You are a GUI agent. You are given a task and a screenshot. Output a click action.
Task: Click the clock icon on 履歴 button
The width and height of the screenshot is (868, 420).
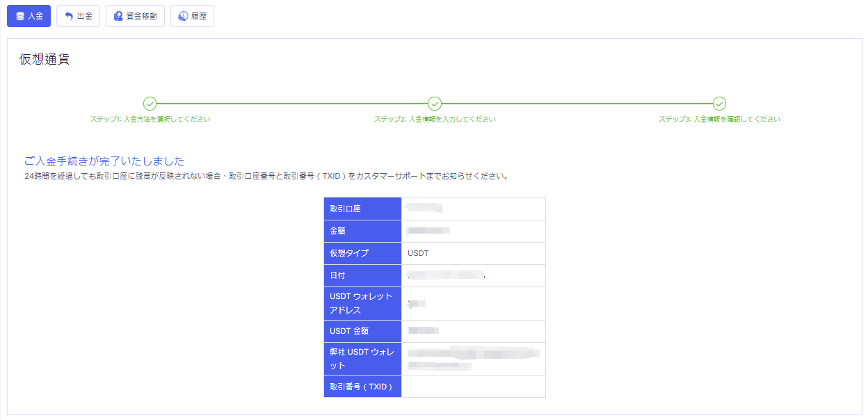(x=183, y=16)
